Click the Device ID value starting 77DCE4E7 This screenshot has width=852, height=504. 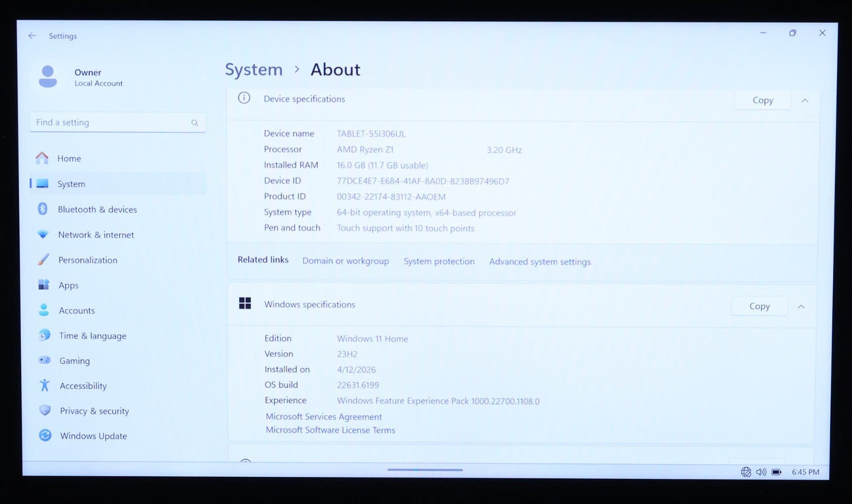click(423, 181)
